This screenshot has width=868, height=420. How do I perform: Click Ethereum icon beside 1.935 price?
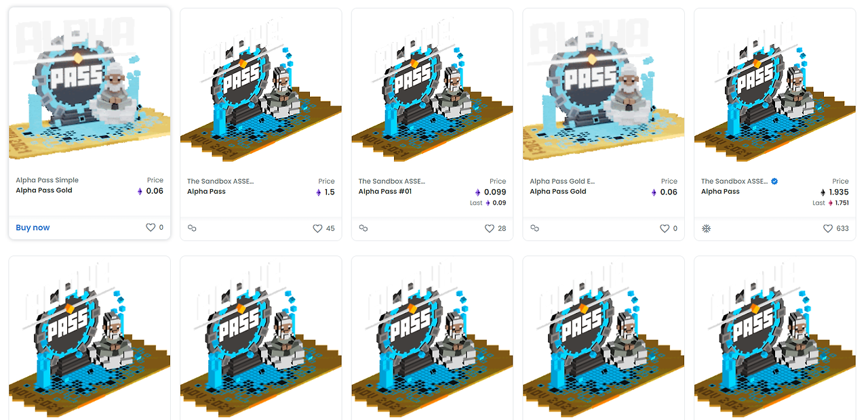[823, 192]
